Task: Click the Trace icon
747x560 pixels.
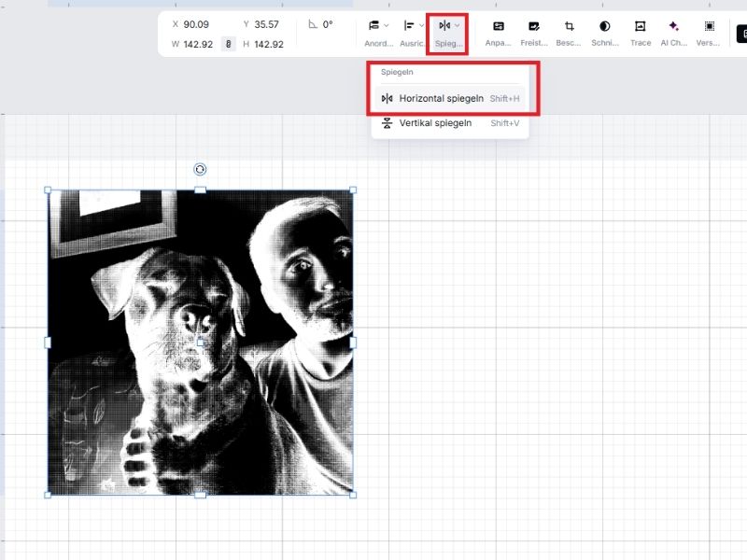Action: pyautogui.click(x=641, y=26)
